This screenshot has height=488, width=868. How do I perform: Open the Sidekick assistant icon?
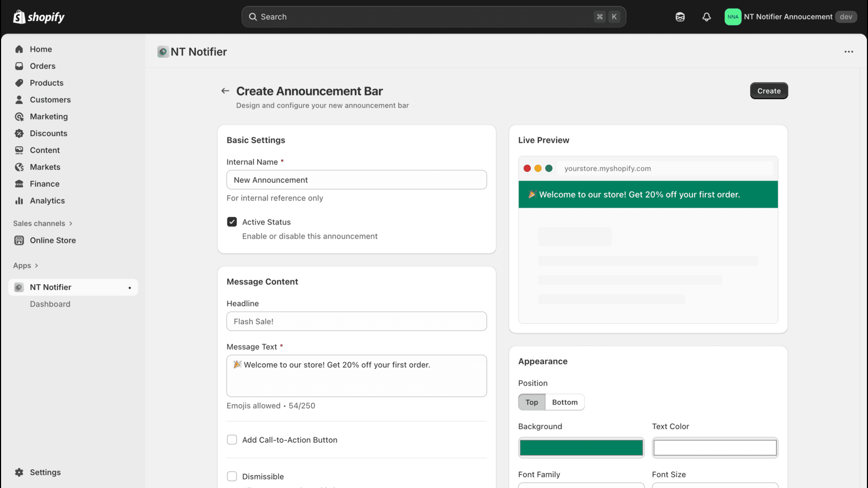point(680,17)
